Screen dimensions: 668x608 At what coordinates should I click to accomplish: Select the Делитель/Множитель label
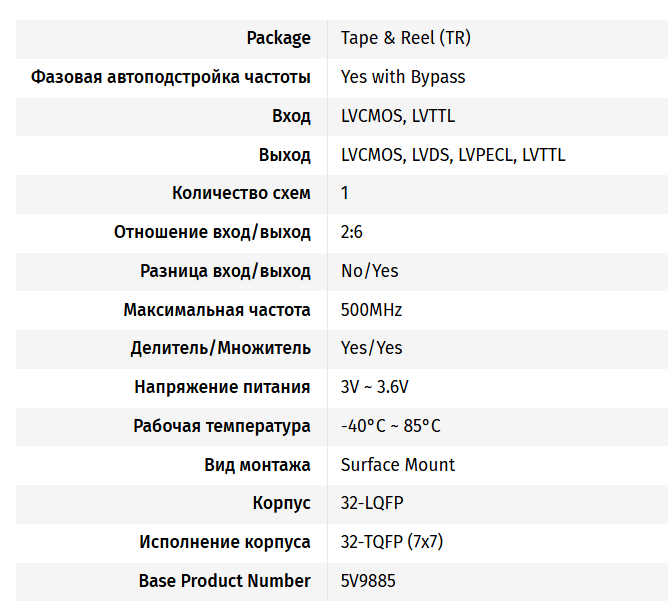[x=221, y=348]
